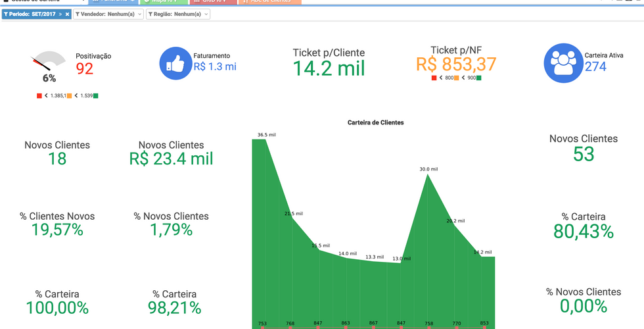Click the 853 value at chart bottom
Image resolution: width=644 pixels, height=329 pixels.
tap(484, 323)
